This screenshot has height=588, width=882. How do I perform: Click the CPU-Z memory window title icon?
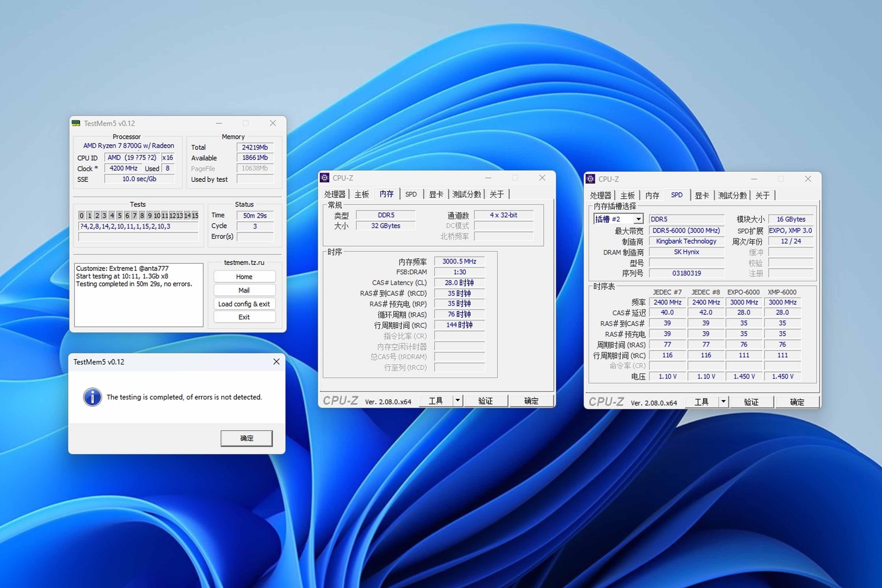tap(325, 178)
